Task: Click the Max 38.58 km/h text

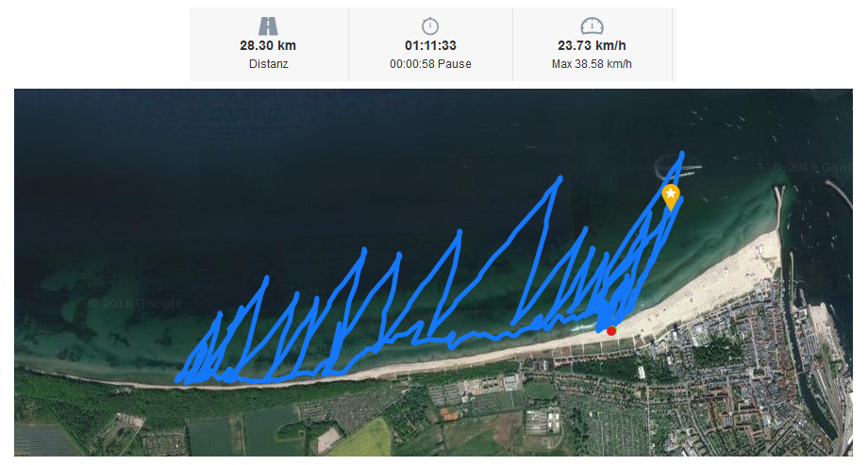Action: coord(592,64)
